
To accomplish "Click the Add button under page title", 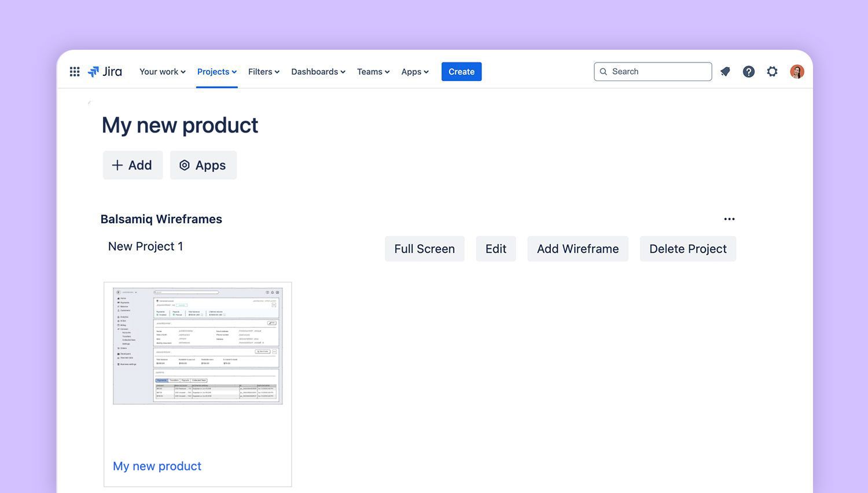I will (x=133, y=165).
